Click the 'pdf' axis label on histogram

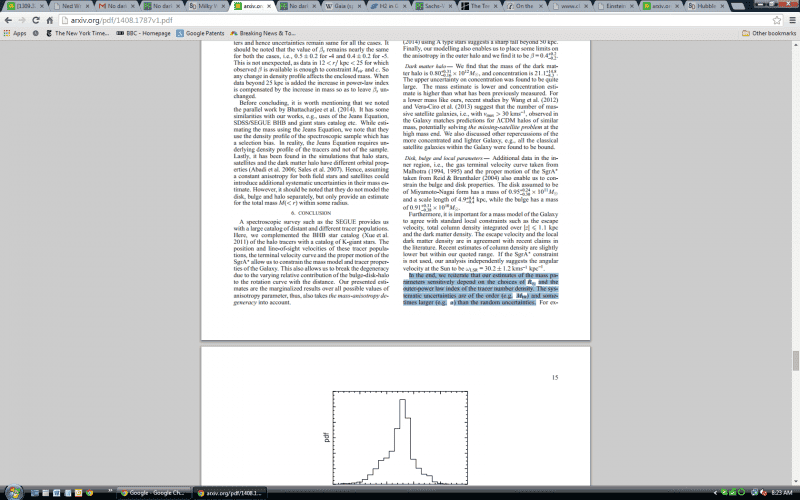click(x=326, y=437)
